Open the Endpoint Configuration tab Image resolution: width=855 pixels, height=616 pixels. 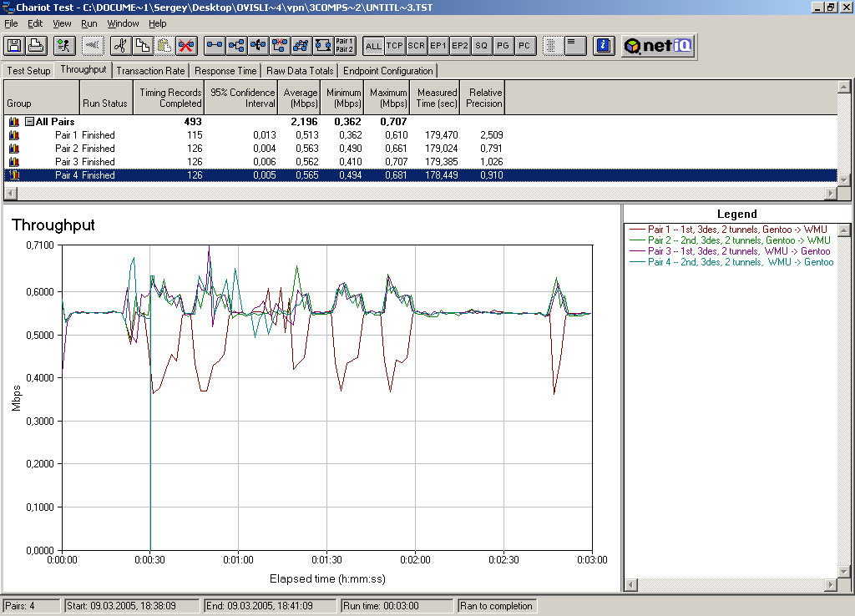click(x=387, y=71)
